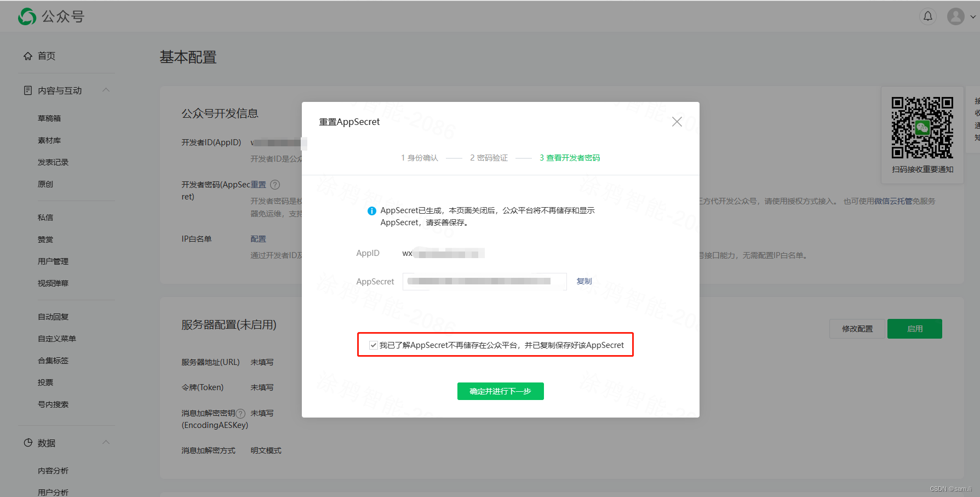Open the 微信云托管 link
Image resolution: width=980 pixels, height=497 pixels.
coord(893,201)
